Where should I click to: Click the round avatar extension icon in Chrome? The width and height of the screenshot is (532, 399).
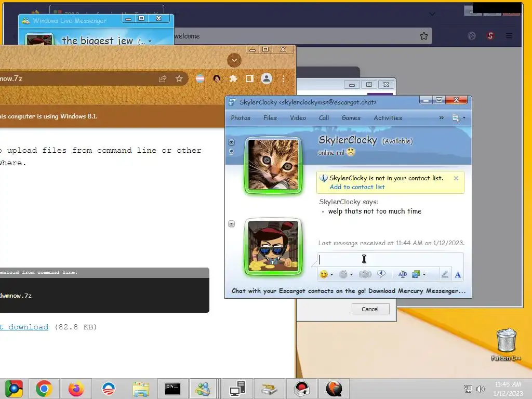point(217,79)
